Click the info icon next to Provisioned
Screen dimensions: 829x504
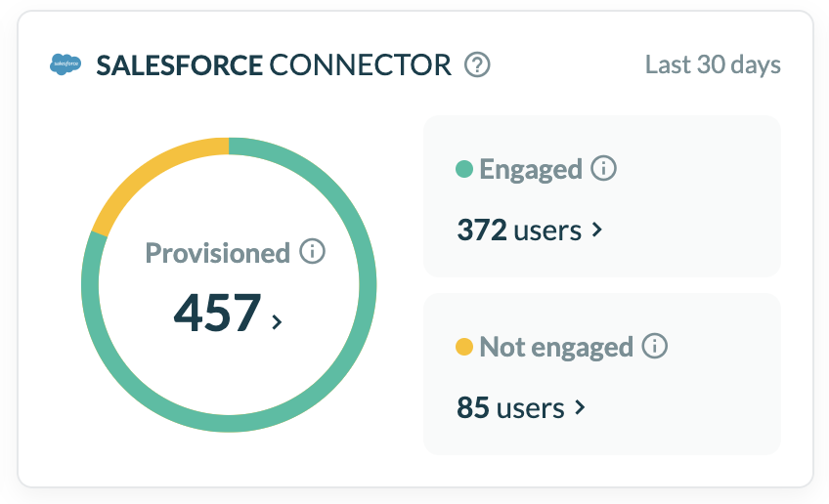point(312,252)
